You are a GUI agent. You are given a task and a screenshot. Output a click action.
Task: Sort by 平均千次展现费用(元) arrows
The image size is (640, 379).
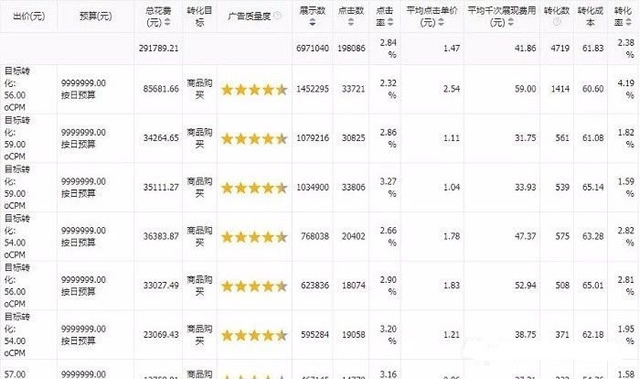point(511,22)
